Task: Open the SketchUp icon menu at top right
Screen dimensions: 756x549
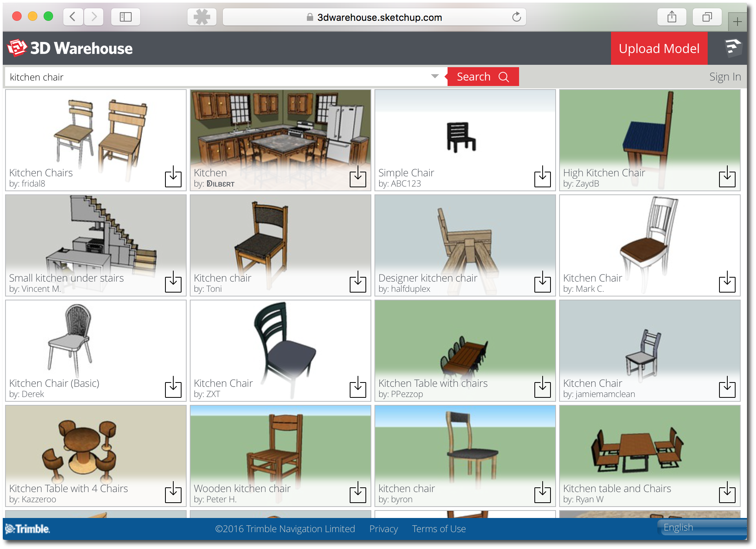Action: 733,48
